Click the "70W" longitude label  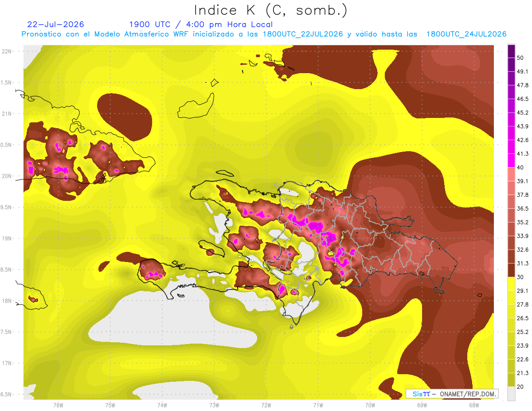(370, 405)
